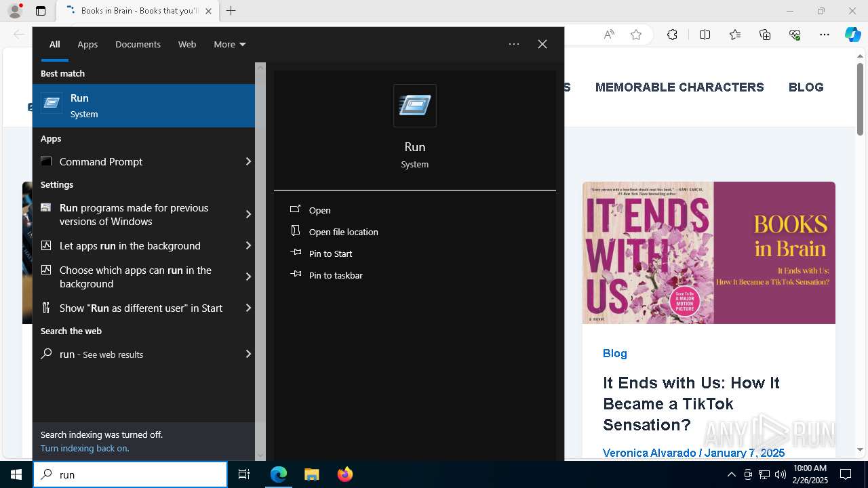Open the Edge Collections icon
868x488 pixels.
tap(765, 35)
